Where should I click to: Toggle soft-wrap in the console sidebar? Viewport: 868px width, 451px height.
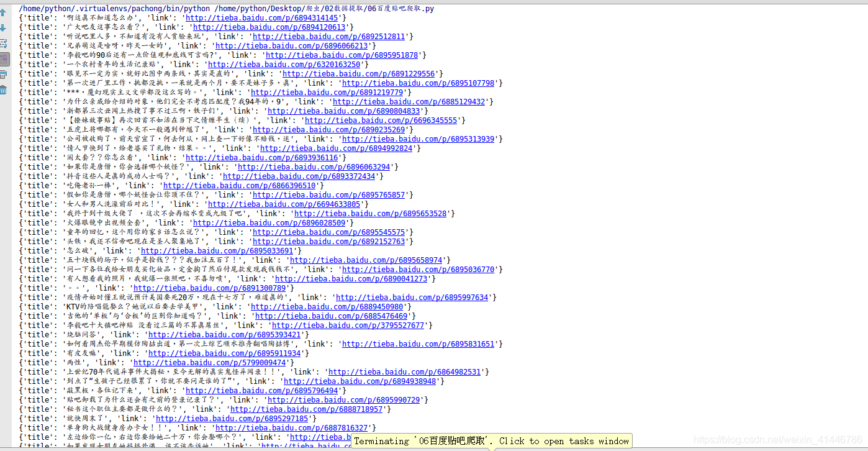point(3,43)
